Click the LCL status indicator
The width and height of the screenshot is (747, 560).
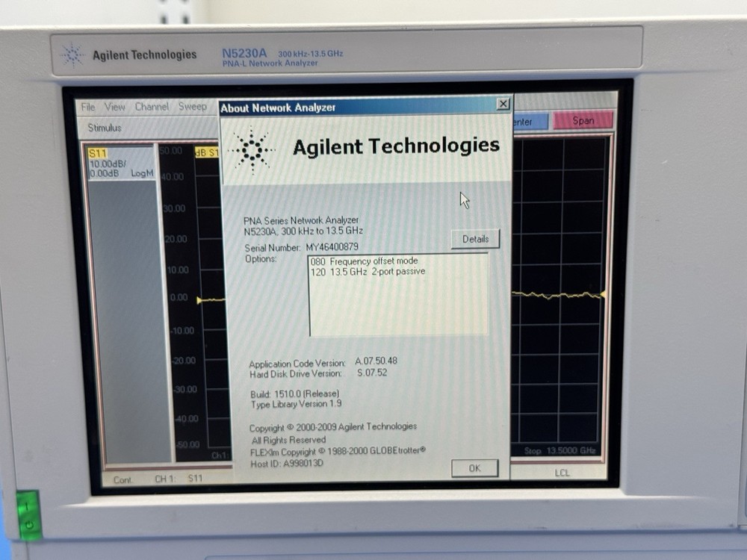(562, 473)
